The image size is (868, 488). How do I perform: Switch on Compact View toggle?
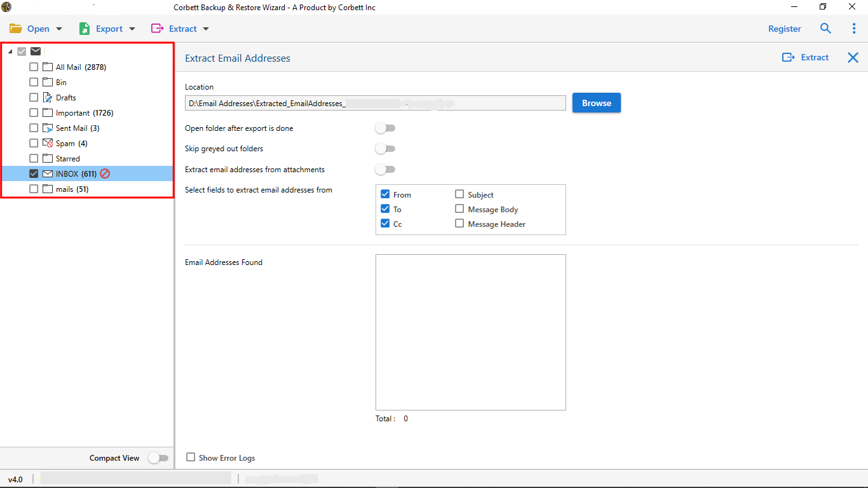tap(158, 458)
